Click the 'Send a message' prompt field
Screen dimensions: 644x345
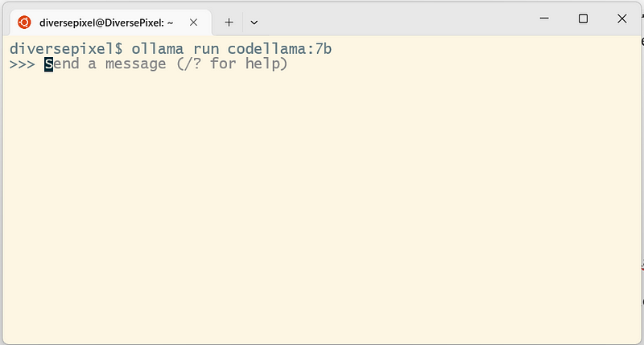(166, 64)
